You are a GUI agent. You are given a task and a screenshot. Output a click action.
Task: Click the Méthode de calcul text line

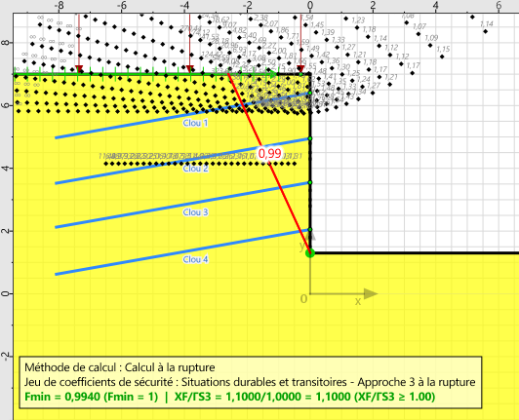(x=120, y=367)
